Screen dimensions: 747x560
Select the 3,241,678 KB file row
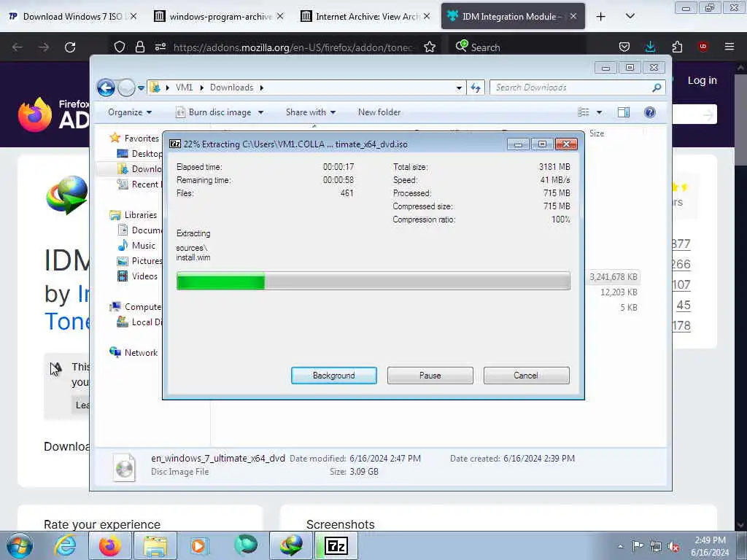click(614, 276)
